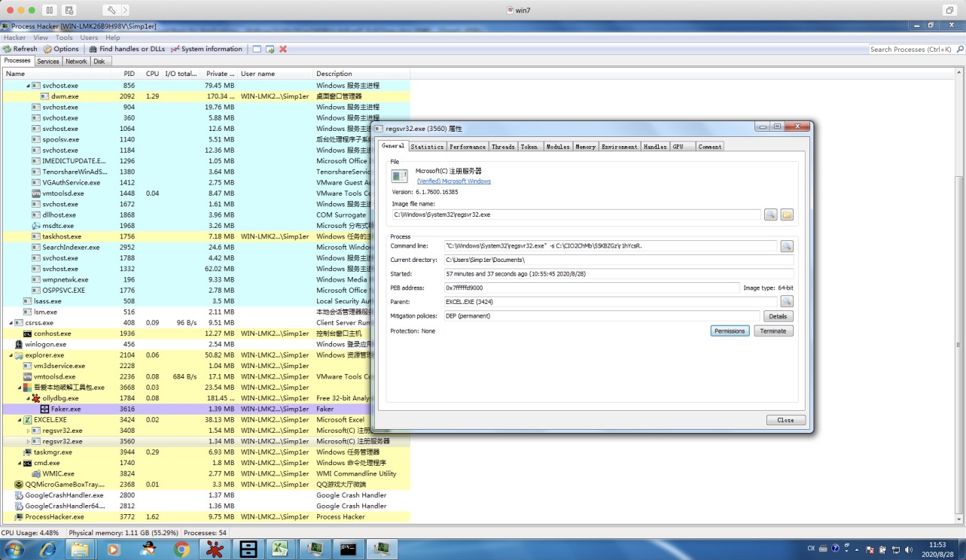Click the Refresh toolbar icon
The image size is (966, 560).
(8, 49)
